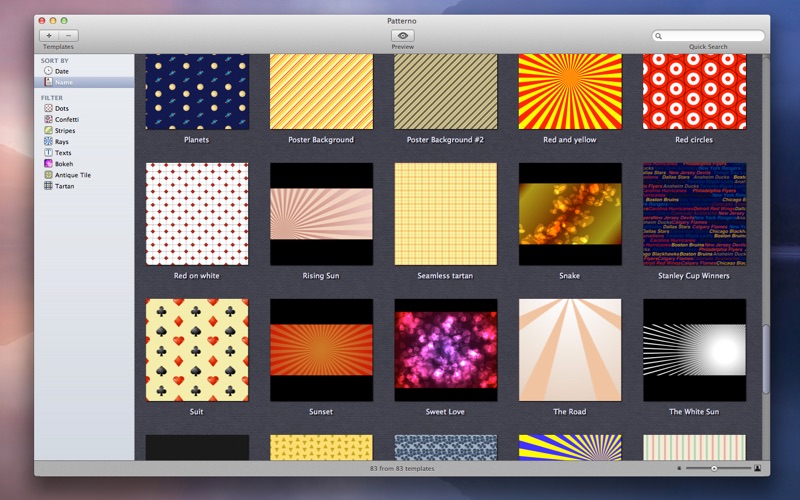Select the Texts filter
Viewport: 800px width, 500px height.
click(62, 152)
